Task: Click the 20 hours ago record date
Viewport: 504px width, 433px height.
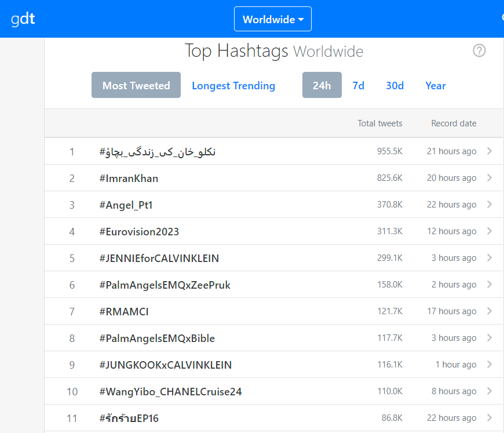Action: (x=451, y=178)
